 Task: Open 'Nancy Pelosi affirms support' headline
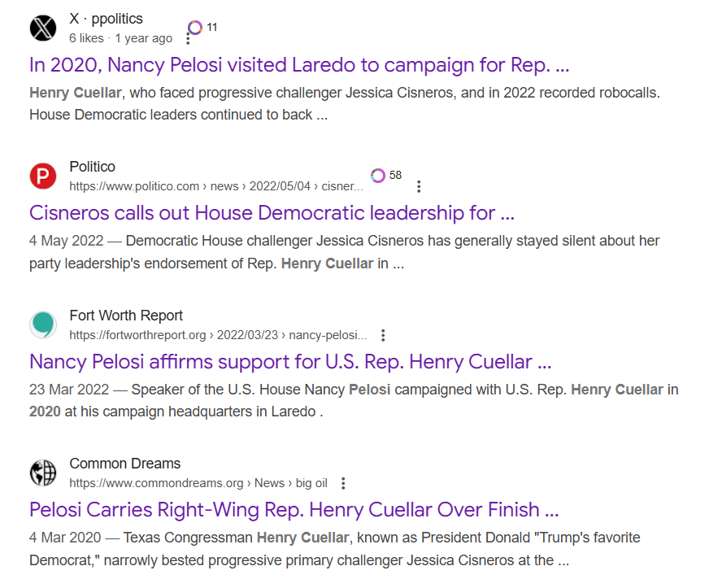coord(290,361)
